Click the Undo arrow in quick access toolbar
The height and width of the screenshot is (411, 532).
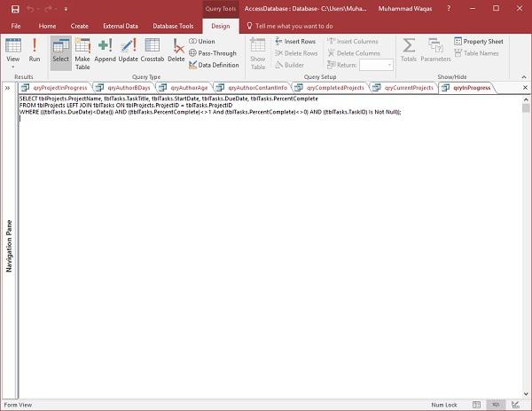(30, 9)
